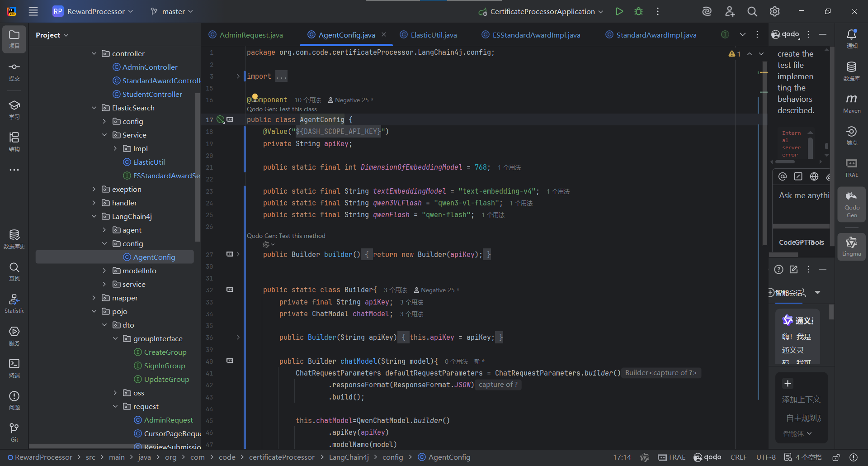This screenshot has height=466, width=868.
Task: Click the 添加上下文 add context button
Action: [801, 399]
